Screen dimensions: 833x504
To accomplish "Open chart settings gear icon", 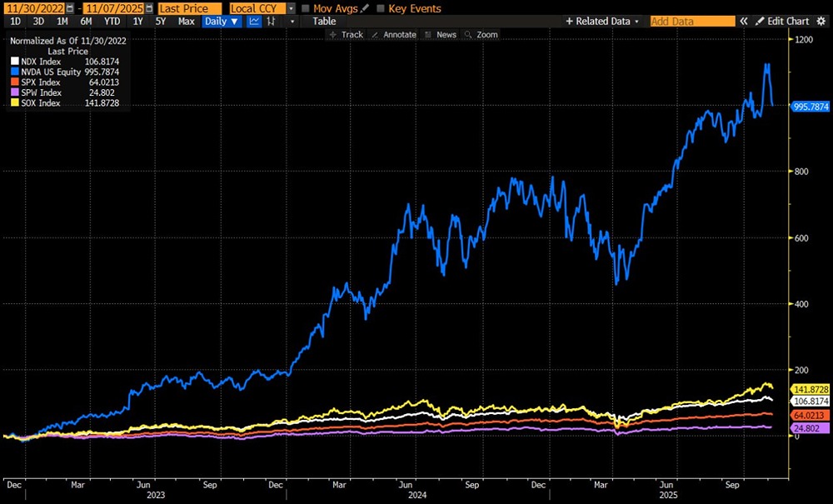I will [x=822, y=21].
